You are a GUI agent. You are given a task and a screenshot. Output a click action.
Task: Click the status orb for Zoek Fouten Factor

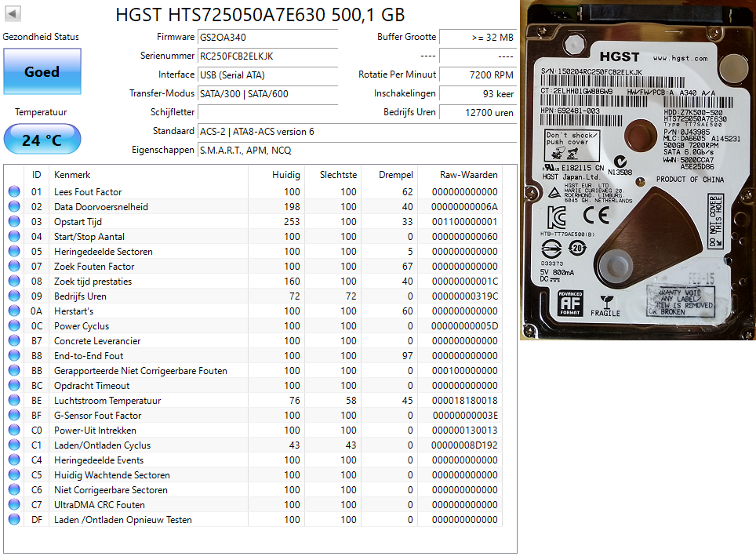[x=14, y=266]
